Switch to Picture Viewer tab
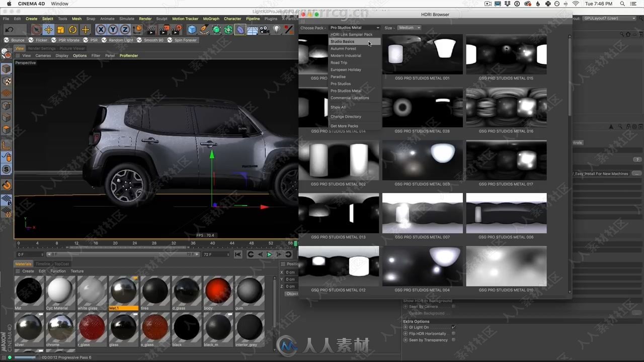The image size is (644, 362). [x=72, y=48]
